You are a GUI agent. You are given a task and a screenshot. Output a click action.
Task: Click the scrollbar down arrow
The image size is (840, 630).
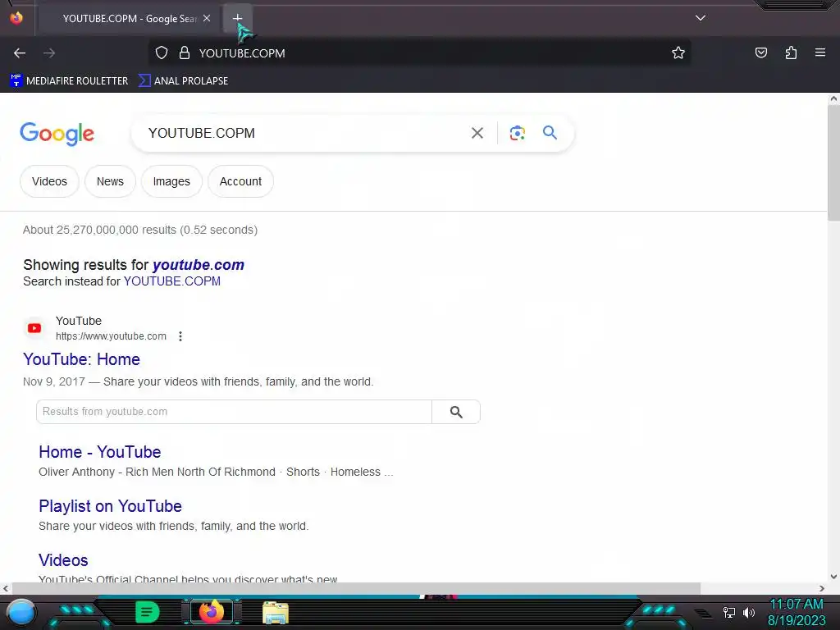(x=833, y=577)
